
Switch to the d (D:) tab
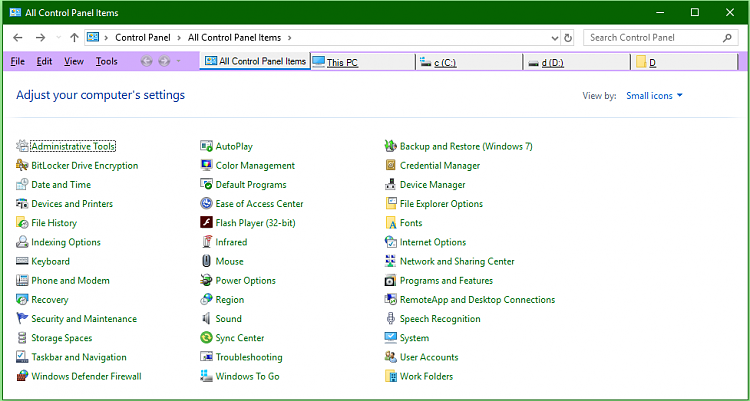pyautogui.click(x=576, y=62)
